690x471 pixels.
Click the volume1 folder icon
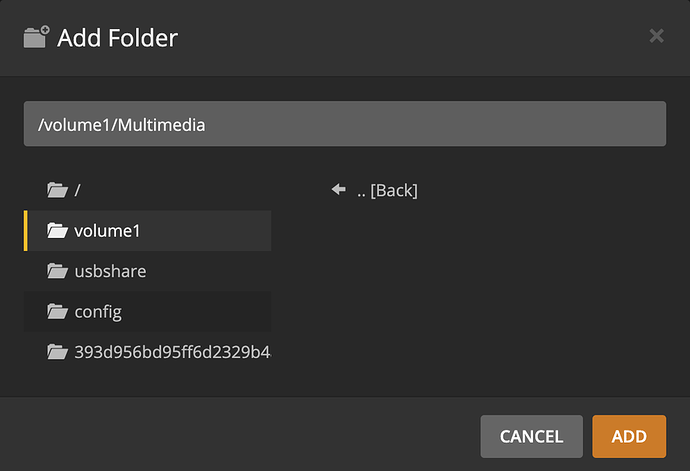(x=57, y=231)
